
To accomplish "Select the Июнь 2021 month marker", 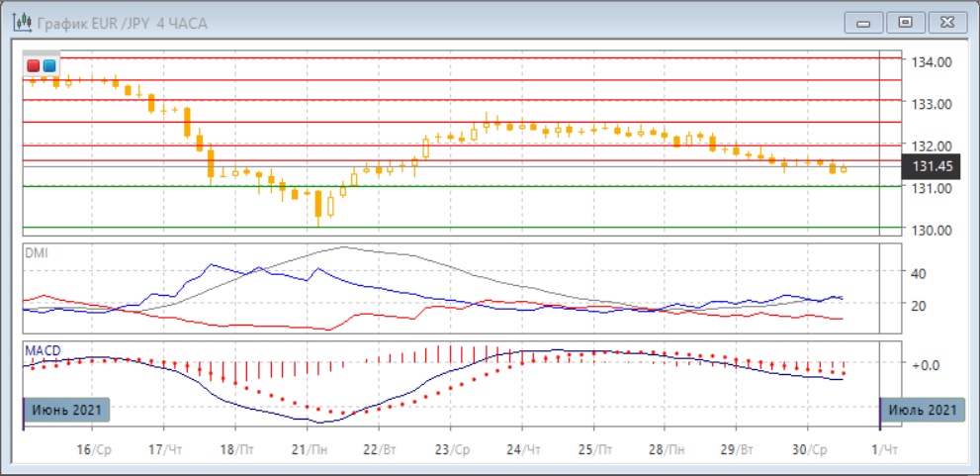I will 65,409.
